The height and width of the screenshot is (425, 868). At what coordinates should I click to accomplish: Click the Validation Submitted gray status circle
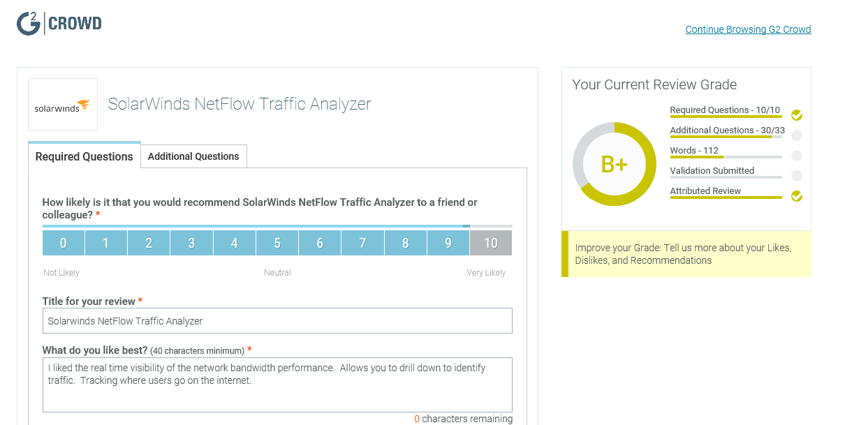tap(797, 176)
